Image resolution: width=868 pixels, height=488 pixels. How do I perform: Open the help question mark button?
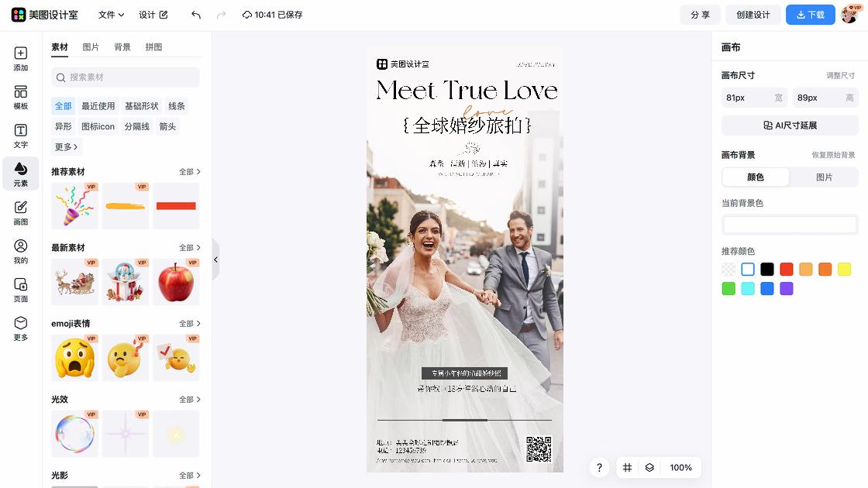point(599,468)
